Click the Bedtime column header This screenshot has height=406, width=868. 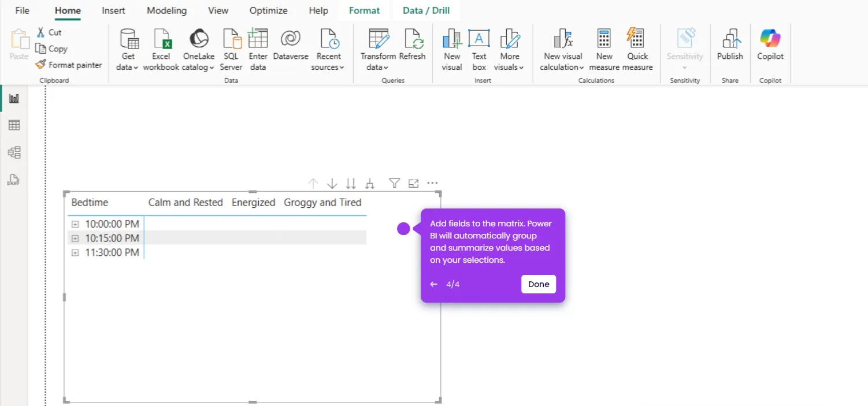tap(90, 203)
